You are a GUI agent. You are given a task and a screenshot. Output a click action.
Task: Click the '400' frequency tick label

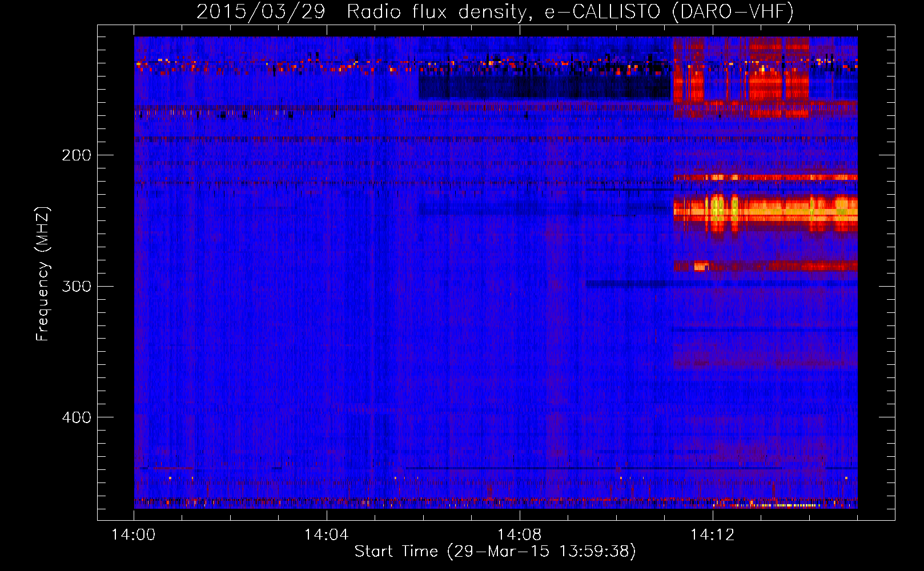click(x=77, y=417)
